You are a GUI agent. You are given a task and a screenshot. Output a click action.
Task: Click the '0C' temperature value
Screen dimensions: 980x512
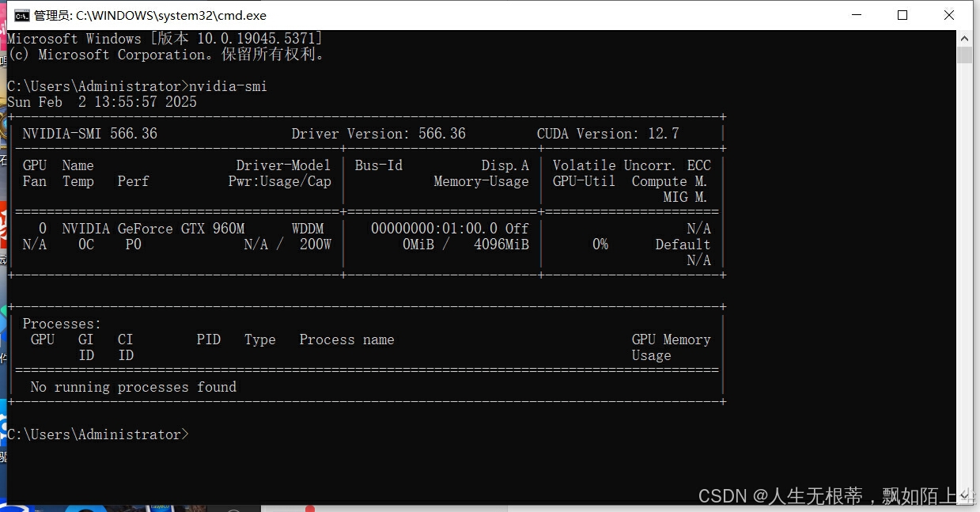coord(85,245)
